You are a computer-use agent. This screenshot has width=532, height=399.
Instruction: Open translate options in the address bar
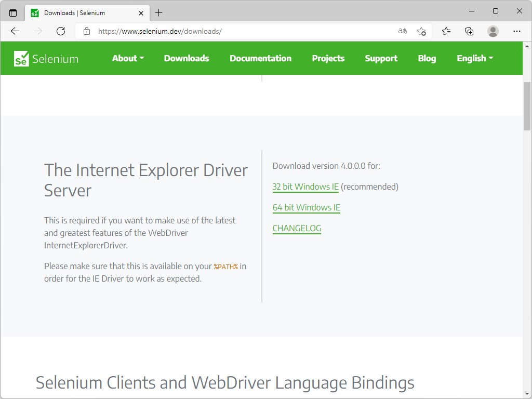[402, 31]
